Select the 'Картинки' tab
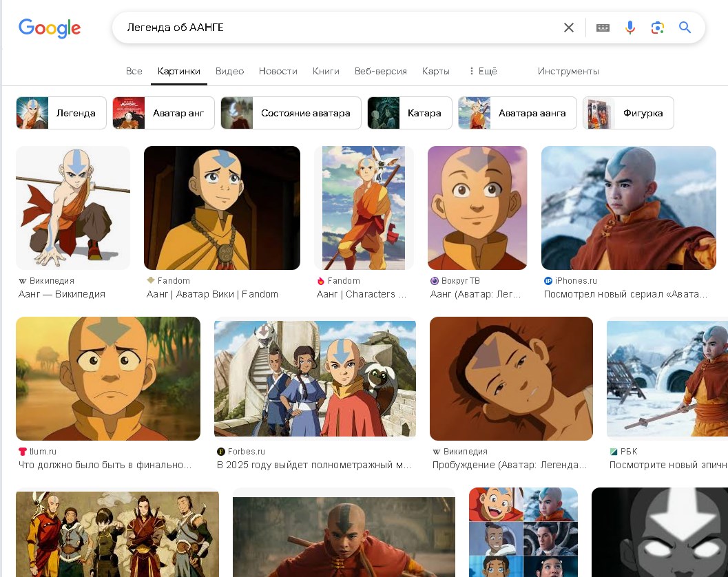 click(179, 71)
